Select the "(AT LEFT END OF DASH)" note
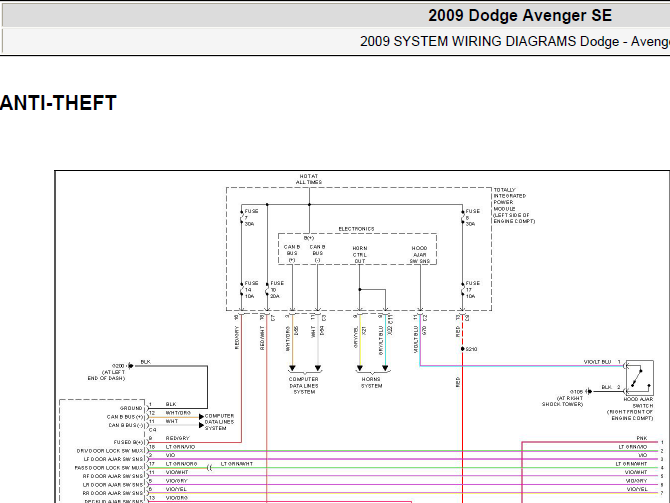670x503 pixels. (106, 375)
